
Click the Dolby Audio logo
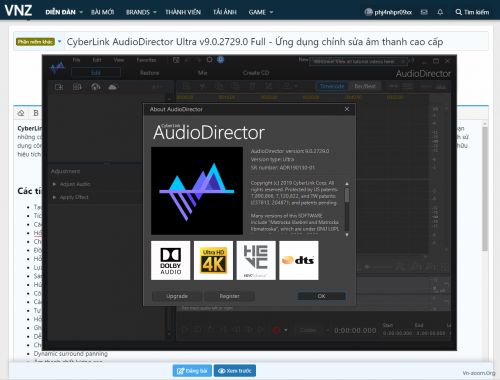[x=171, y=260]
